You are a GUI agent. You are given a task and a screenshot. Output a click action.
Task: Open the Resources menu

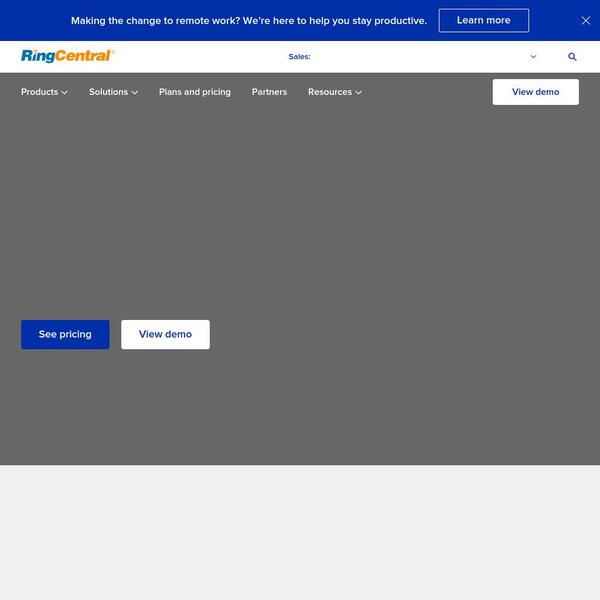point(335,92)
